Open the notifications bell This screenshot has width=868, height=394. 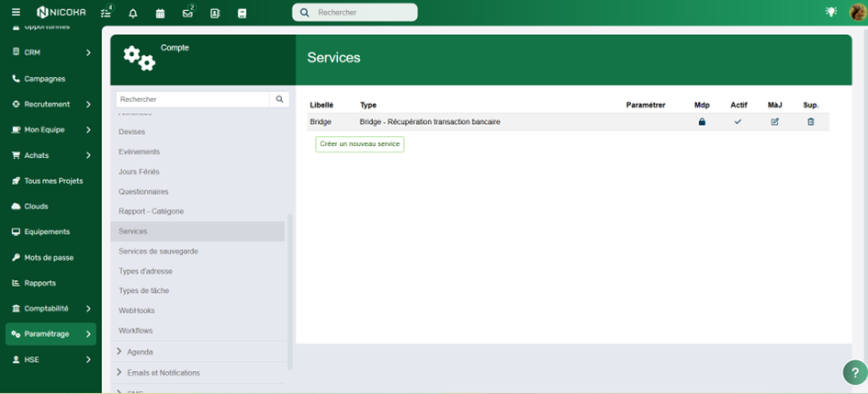(133, 13)
